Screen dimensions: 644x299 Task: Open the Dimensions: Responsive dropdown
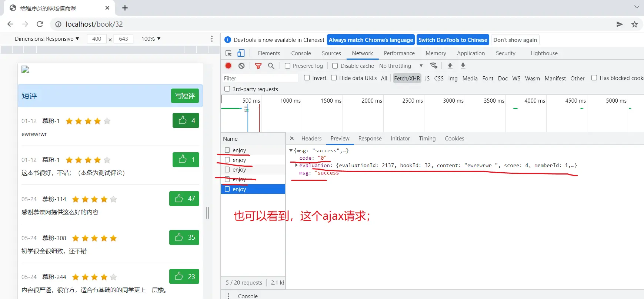47,39
